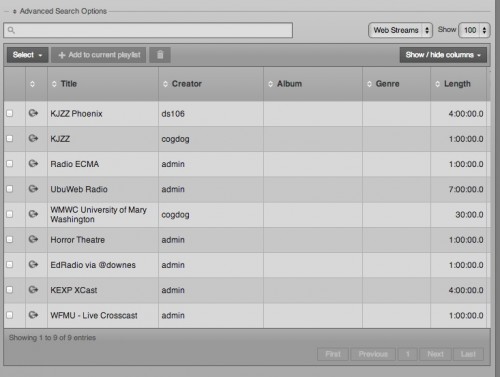Sort by the Length column arrows
The image size is (500, 377).
click(438, 84)
